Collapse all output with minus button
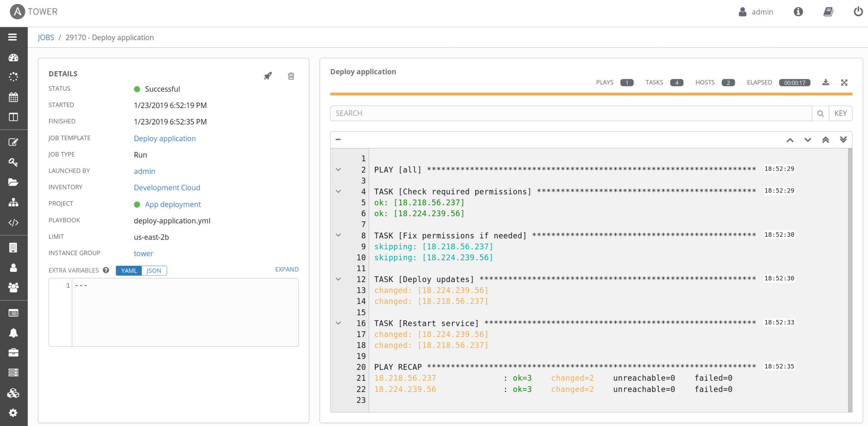The height and width of the screenshot is (426, 868). pyautogui.click(x=338, y=140)
